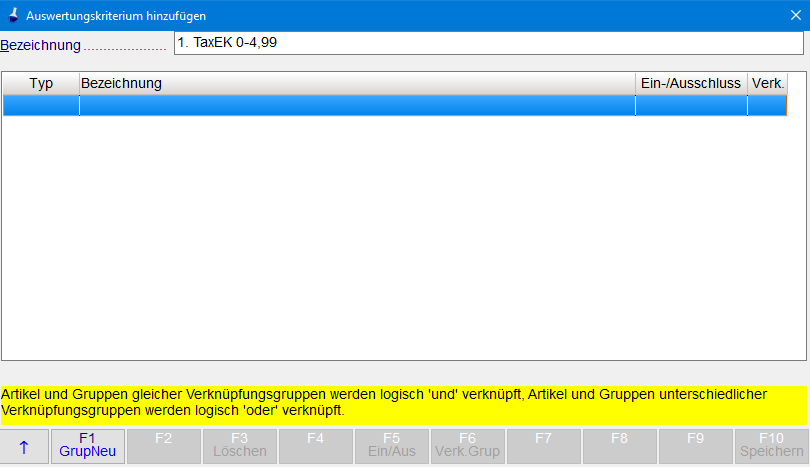
Task: Close the Auswertungskriterium hinzufügen dialog
Action: point(795,15)
